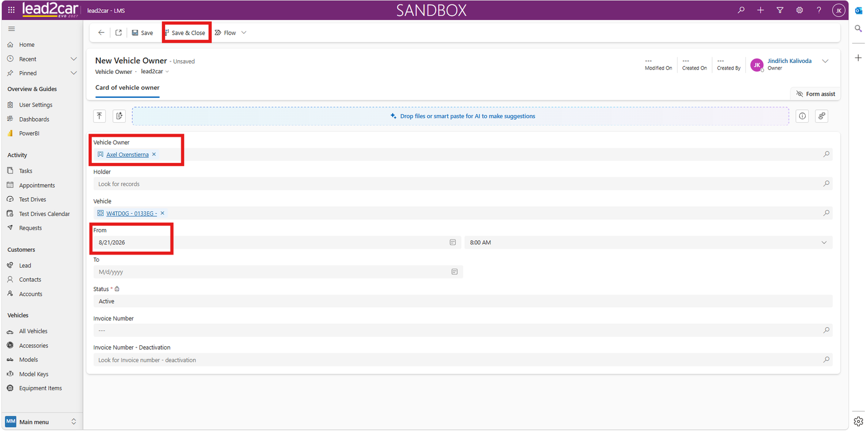The height and width of the screenshot is (431, 868).
Task: Open the Flow dropdown arrow
Action: [x=244, y=33]
